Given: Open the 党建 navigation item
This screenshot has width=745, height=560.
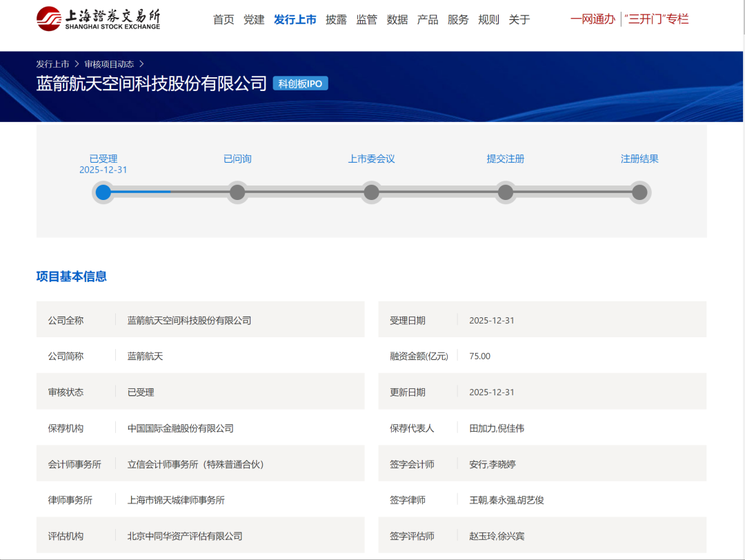Looking at the screenshot, I should coord(254,19).
